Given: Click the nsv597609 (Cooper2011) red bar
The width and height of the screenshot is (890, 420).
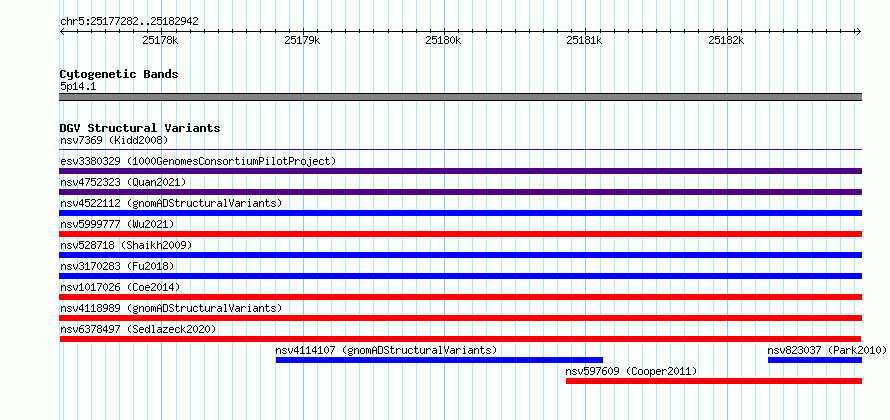Looking at the screenshot, I should pos(714,381).
